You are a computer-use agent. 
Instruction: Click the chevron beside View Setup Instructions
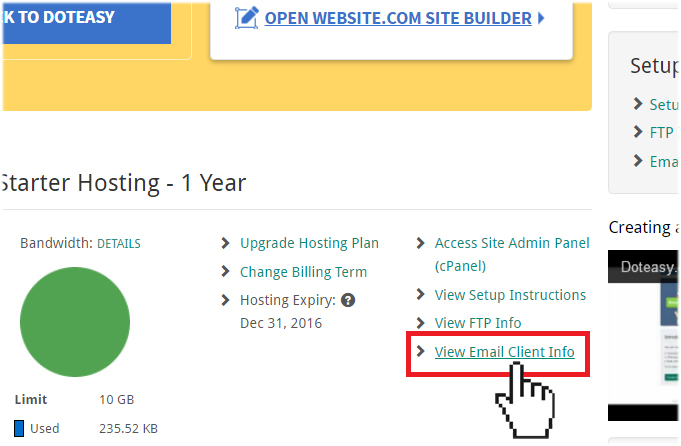tap(420, 294)
